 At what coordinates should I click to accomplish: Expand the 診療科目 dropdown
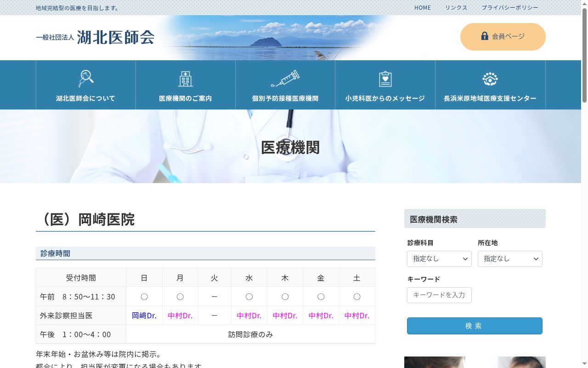point(439,259)
